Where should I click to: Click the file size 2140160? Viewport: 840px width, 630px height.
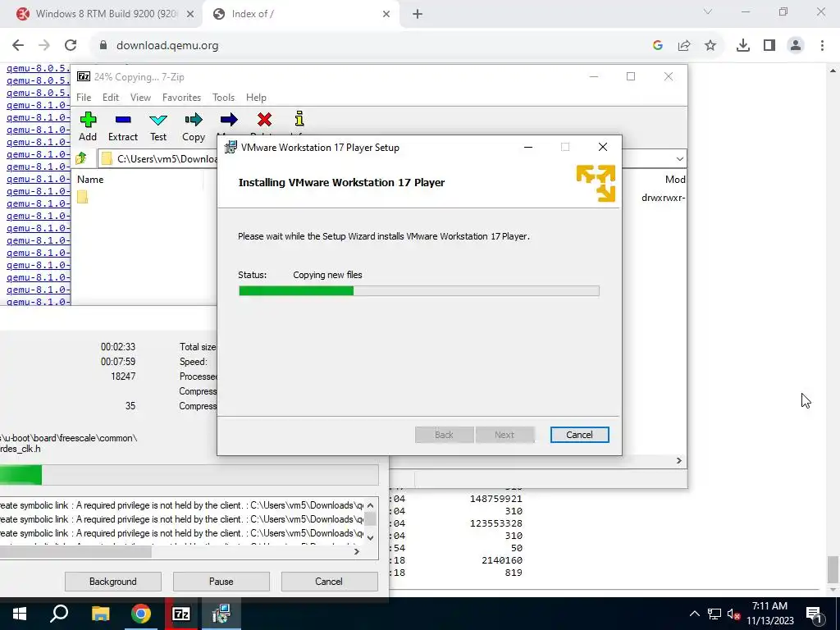pyautogui.click(x=502, y=560)
